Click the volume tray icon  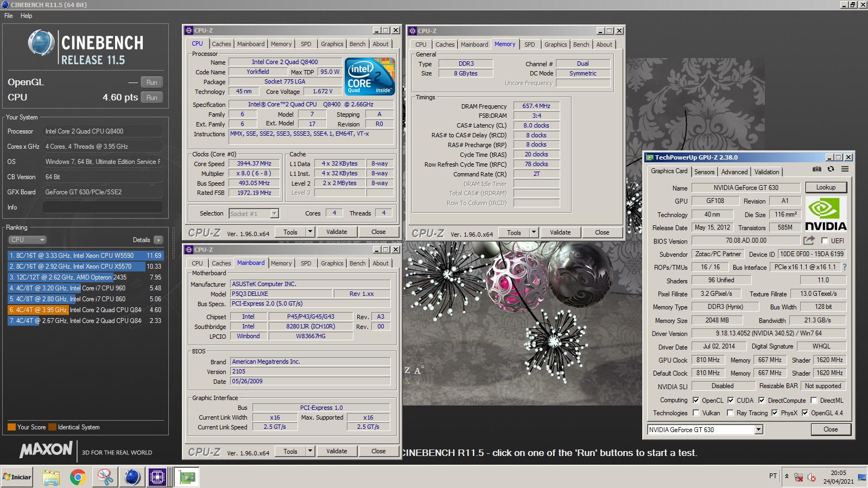(812, 477)
